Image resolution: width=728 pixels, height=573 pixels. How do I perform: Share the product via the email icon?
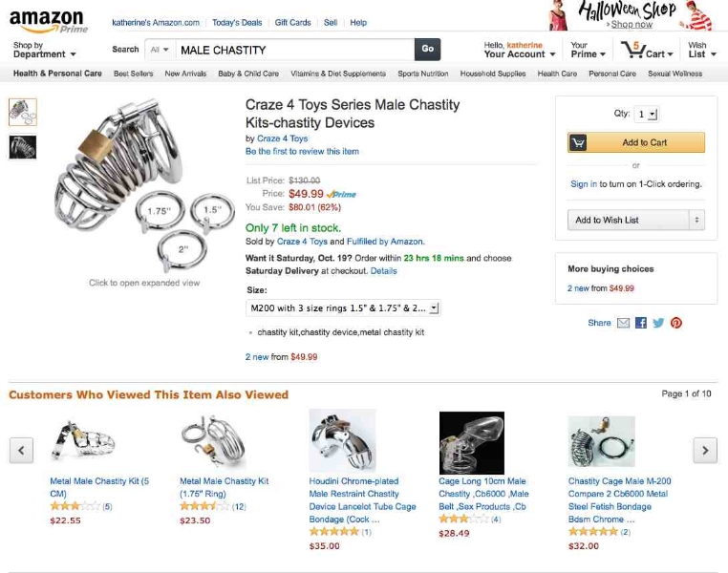(623, 323)
